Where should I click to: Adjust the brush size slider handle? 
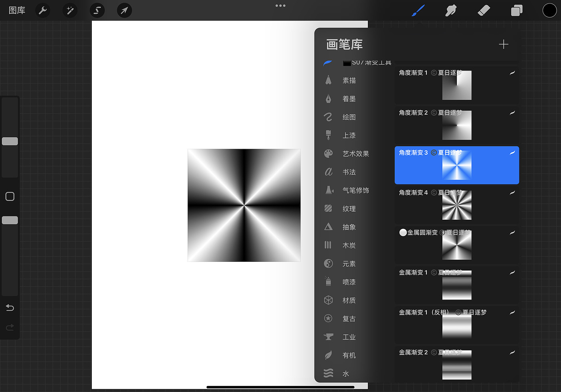[10, 141]
